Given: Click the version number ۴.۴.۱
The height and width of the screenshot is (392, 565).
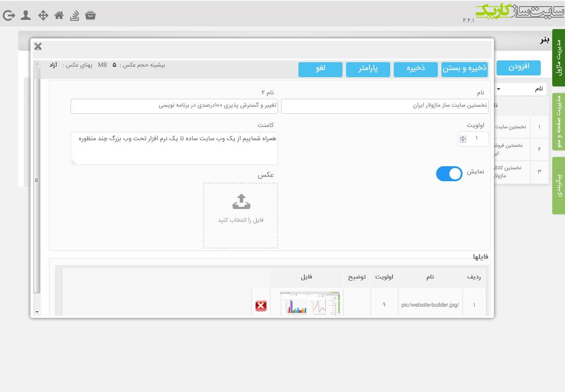Looking at the screenshot, I should [468, 21].
